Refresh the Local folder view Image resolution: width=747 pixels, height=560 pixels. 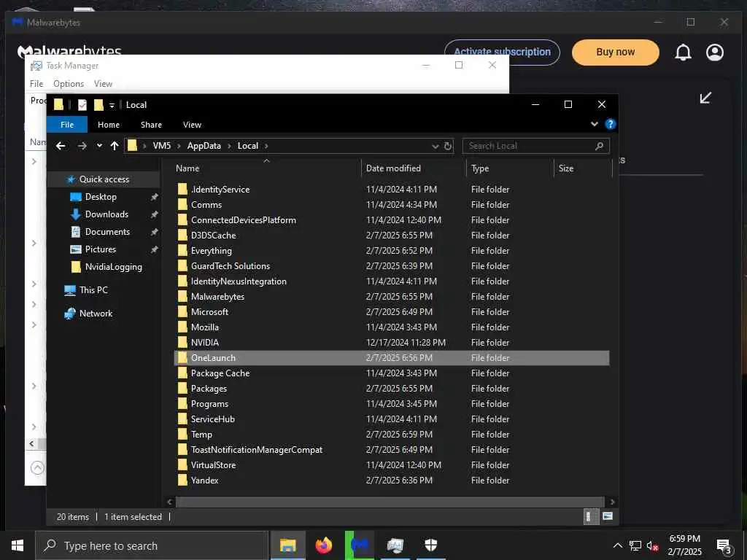(x=448, y=146)
